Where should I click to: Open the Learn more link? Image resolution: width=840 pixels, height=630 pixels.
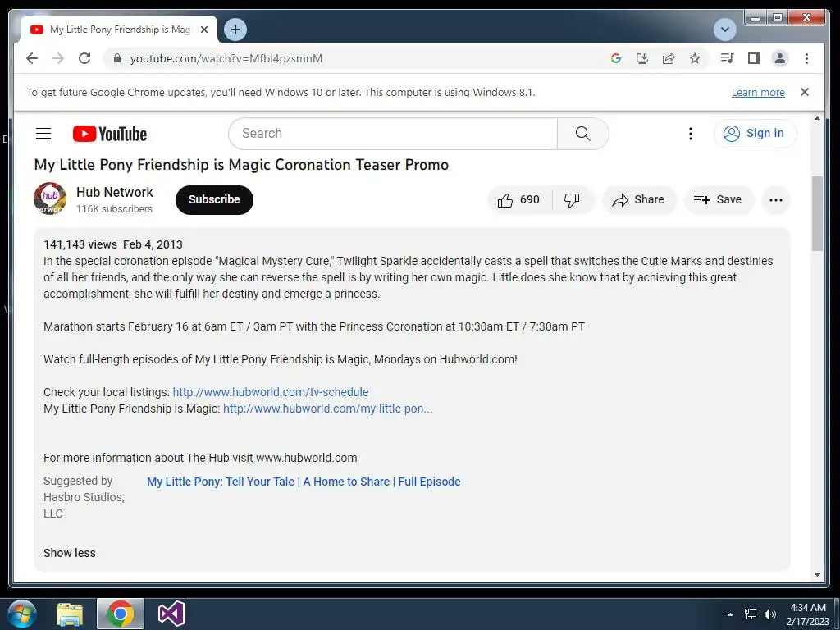(x=758, y=92)
